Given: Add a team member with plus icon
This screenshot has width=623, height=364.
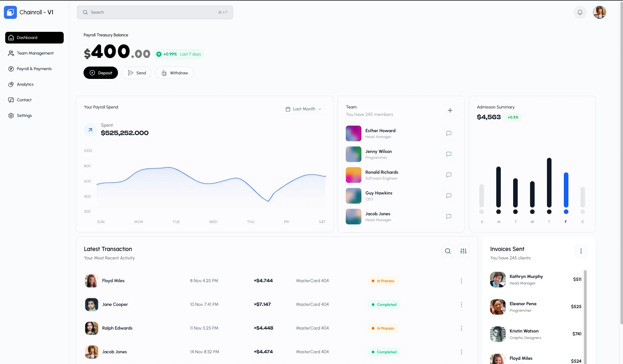Looking at the screenshot, I should (450, 110).
